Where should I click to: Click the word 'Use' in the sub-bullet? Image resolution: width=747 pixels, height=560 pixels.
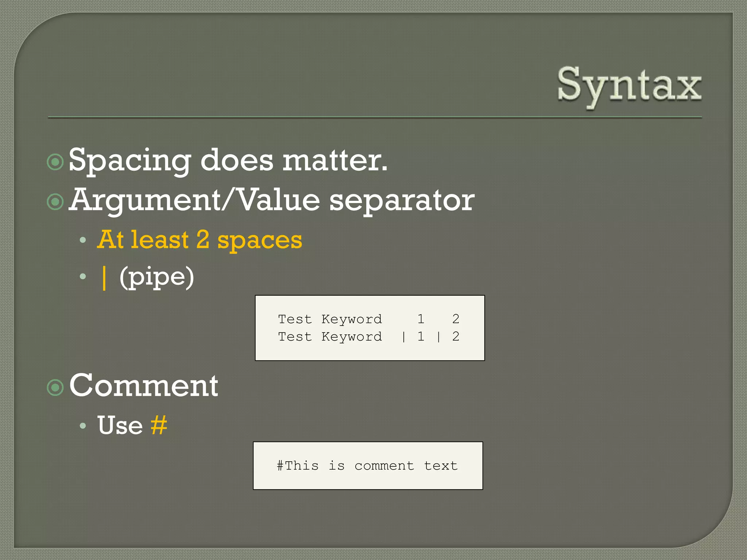point(120,425)
